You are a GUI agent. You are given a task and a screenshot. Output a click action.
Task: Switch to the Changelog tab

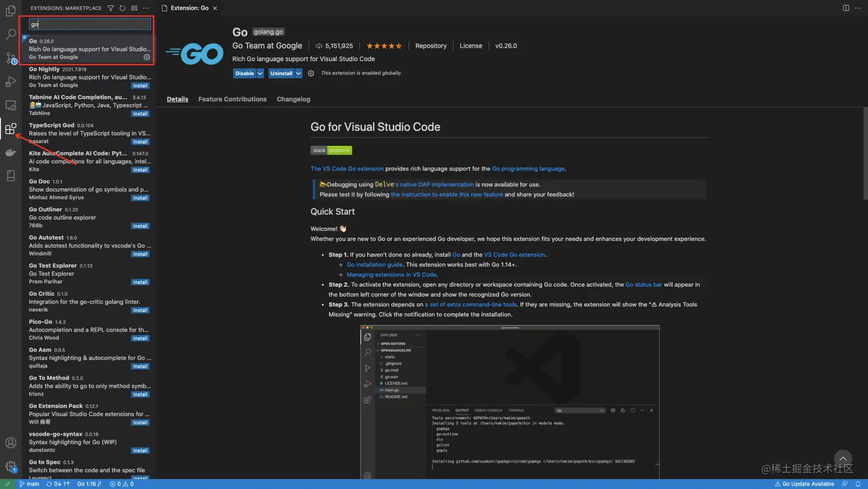pyautogui.click(x=293, y=99)
